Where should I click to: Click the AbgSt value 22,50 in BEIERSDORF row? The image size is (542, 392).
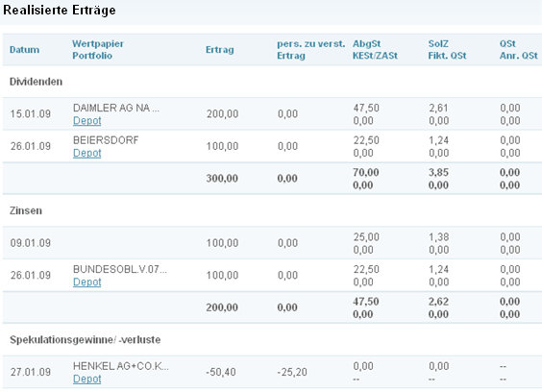coord(366,140)
